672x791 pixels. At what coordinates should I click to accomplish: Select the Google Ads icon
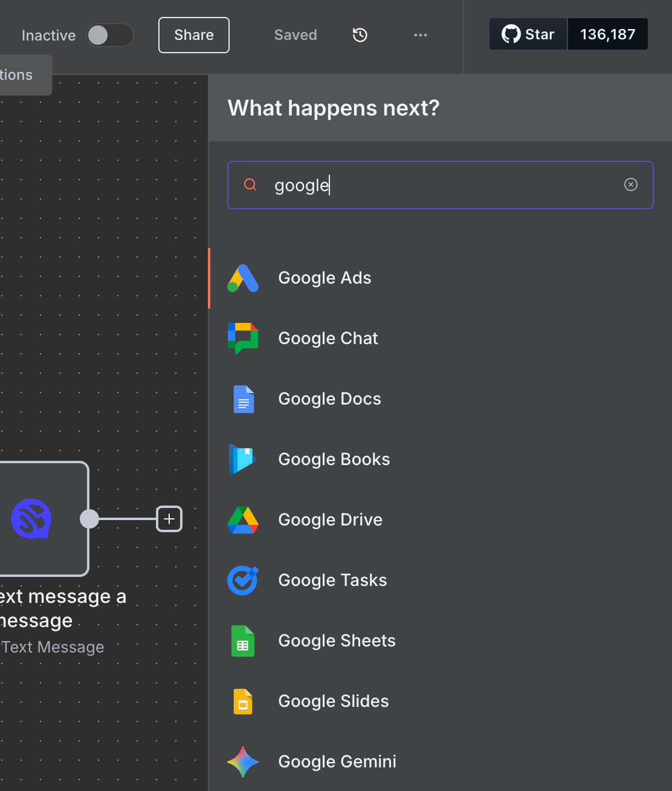pyautogui.click(x=243, y=278)
